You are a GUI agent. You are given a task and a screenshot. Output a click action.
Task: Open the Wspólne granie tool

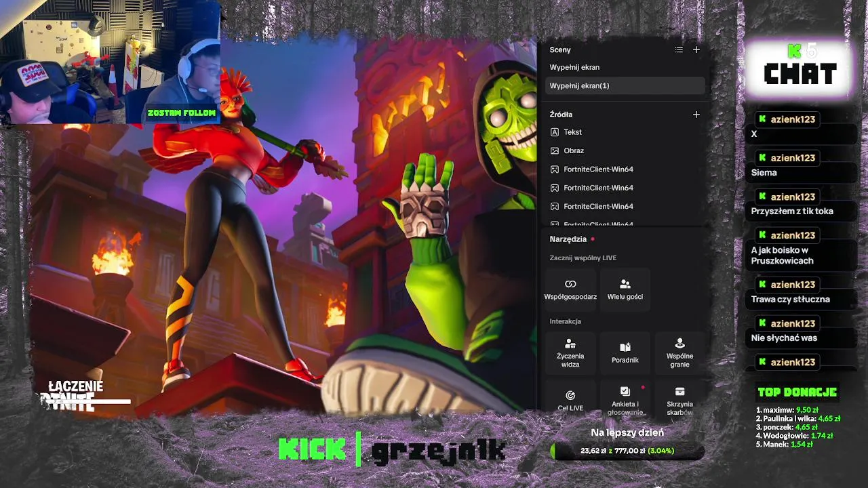point(679,352)
